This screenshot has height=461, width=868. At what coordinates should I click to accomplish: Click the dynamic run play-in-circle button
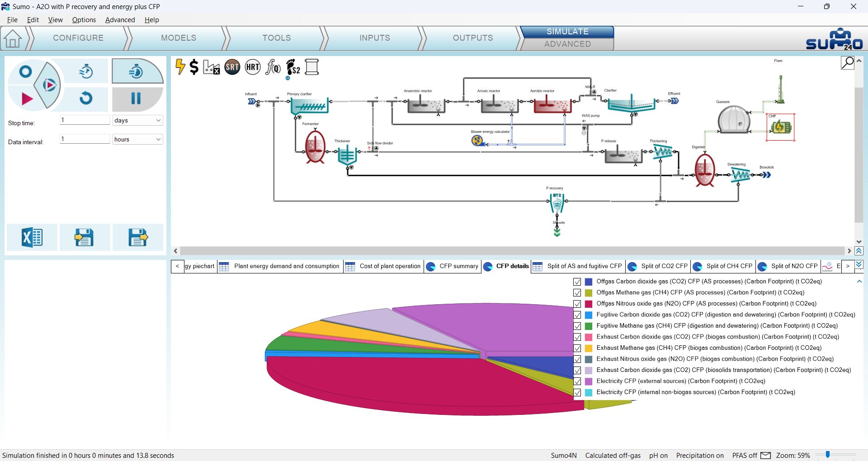tap(49, 85)
